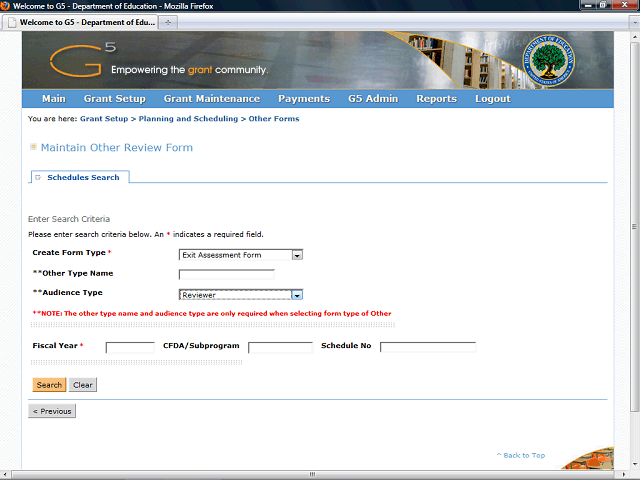640x480 pixels.
Task: Click the vertical scrollbar down arrow
Action: pyautogui.click(x=635, y=464)
